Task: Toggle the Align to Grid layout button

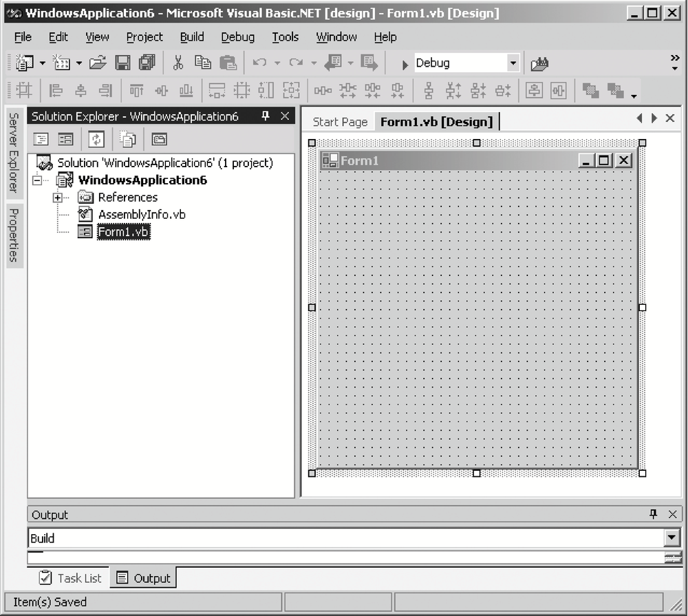Action: [x=24, y=90]
